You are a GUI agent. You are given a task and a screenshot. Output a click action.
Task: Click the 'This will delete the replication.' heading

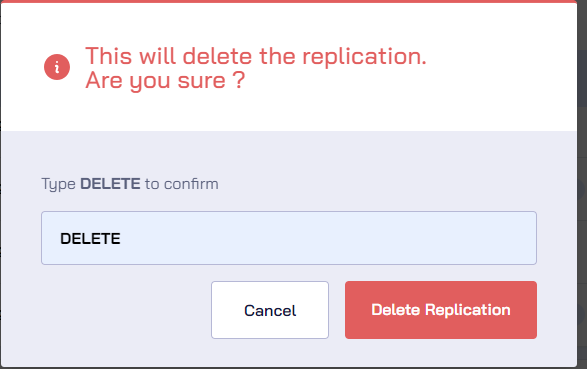[256, 56]
